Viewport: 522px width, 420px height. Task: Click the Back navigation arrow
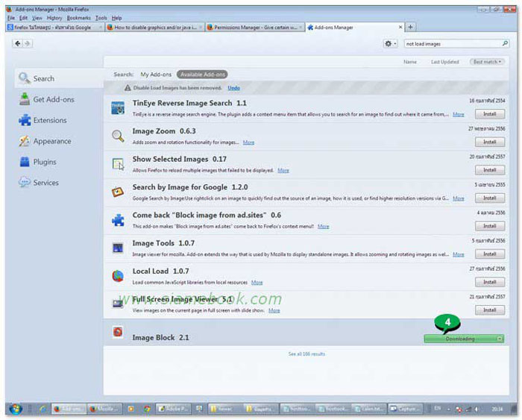(18, 43)
